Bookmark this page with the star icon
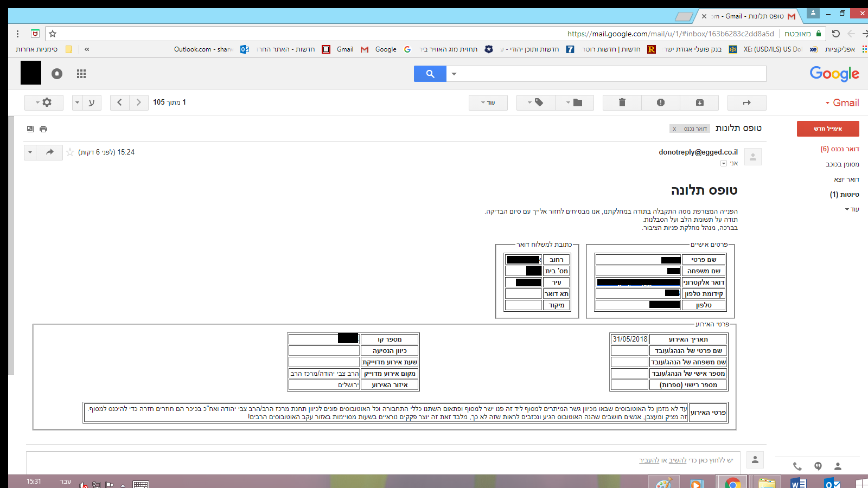Viewport: 868px width, 488px height. [x=53, y=34]
